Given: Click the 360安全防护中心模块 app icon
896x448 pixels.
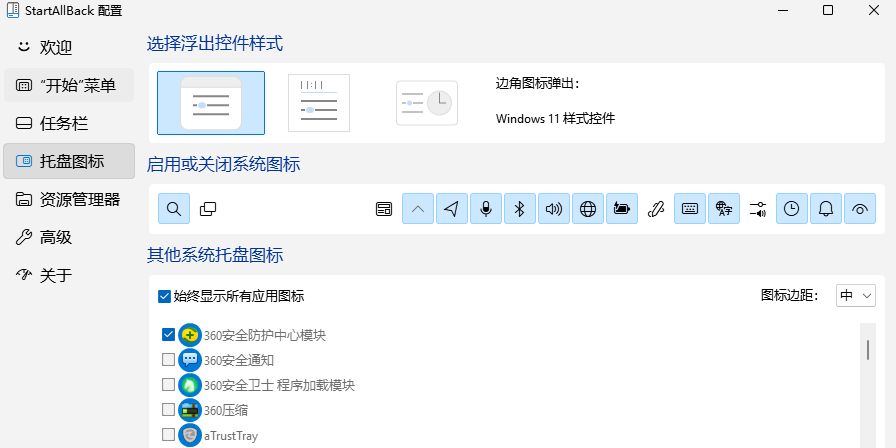Looking at the screenshot, I should (x=190, y=335).
